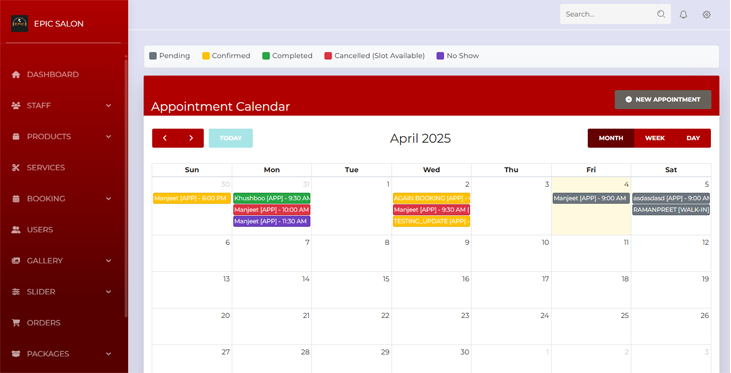Image resolution: width=731 pixels, height=373 pixels.
Task: Click the Users group icon
Action: coord(16,229)
